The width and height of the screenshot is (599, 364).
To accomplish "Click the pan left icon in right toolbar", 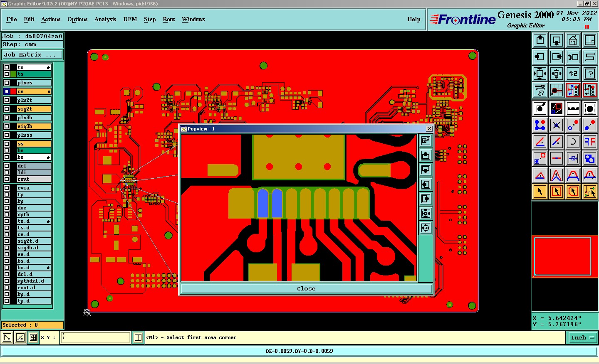I will pyautogui.click(x=540, y=57).
